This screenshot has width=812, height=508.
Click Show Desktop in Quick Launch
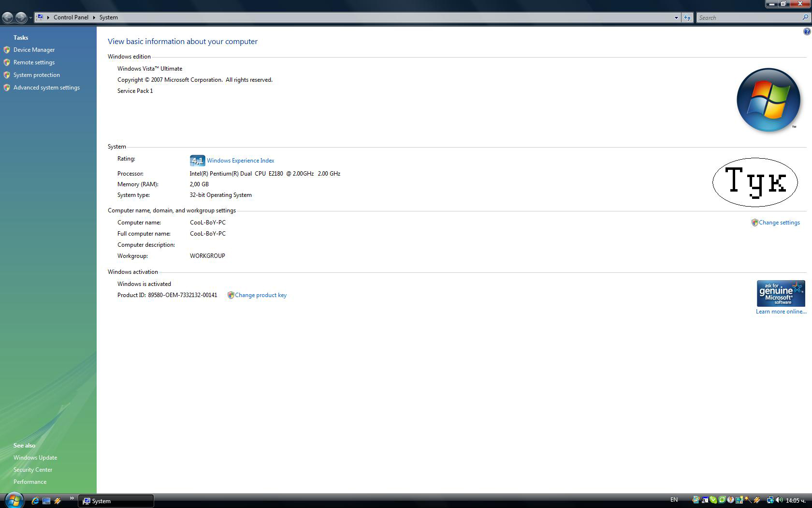(x=46, y=501)
